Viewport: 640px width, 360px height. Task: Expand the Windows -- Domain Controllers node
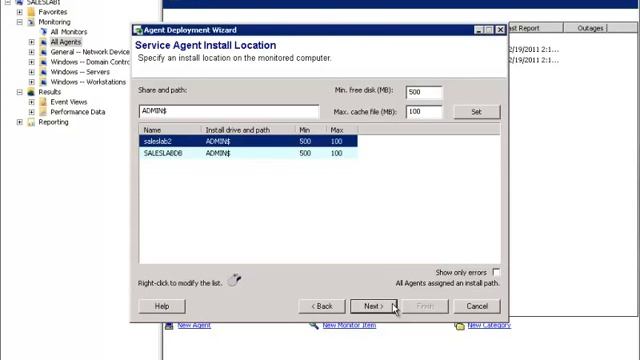click(32, 62)
